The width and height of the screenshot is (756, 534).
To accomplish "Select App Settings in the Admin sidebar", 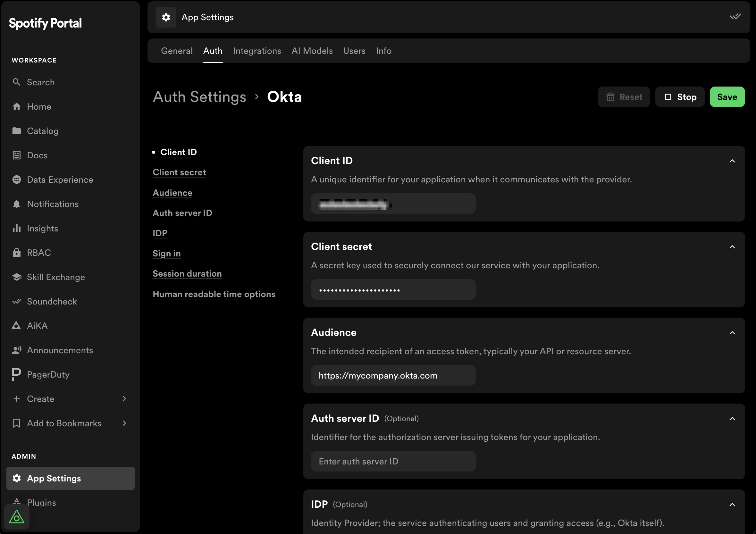I will [x=71, y=478].
